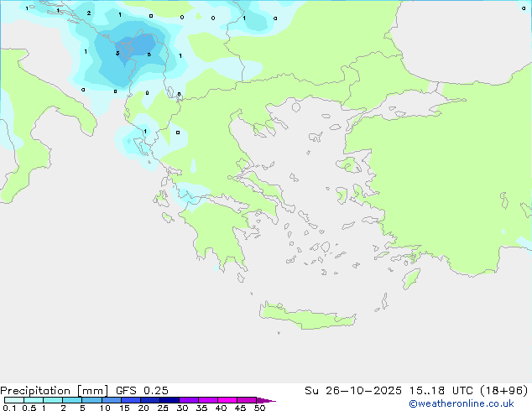Click the 2–5 mm legend color swatch
Image resolution: width=532 pixels, height=411 pixels.
click(x=72, y=400)
